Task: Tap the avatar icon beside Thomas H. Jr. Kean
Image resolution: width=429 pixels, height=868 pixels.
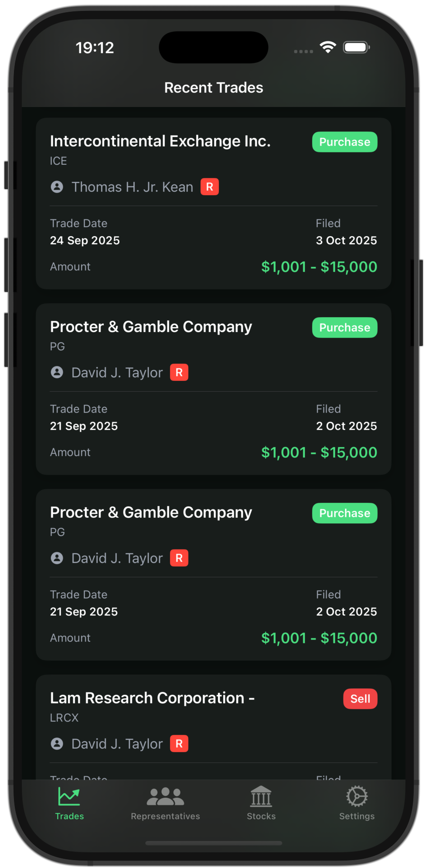Action: pyautogui.click(x=57, y=187)
